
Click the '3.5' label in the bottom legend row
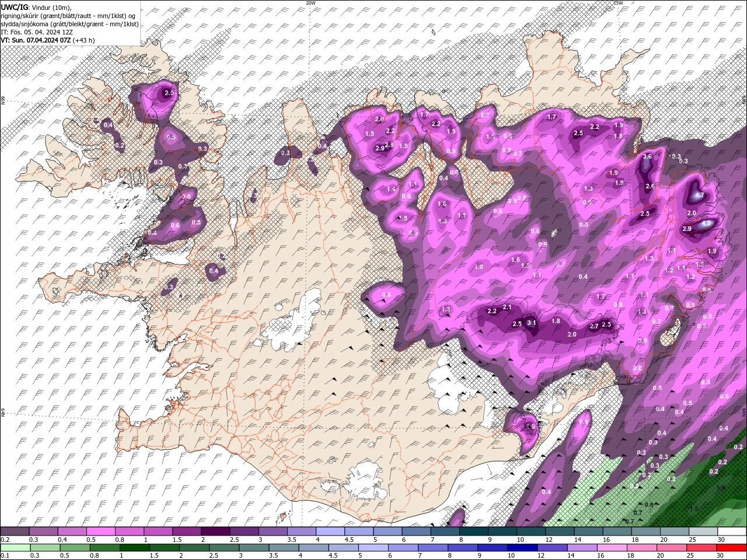[274, 555]
